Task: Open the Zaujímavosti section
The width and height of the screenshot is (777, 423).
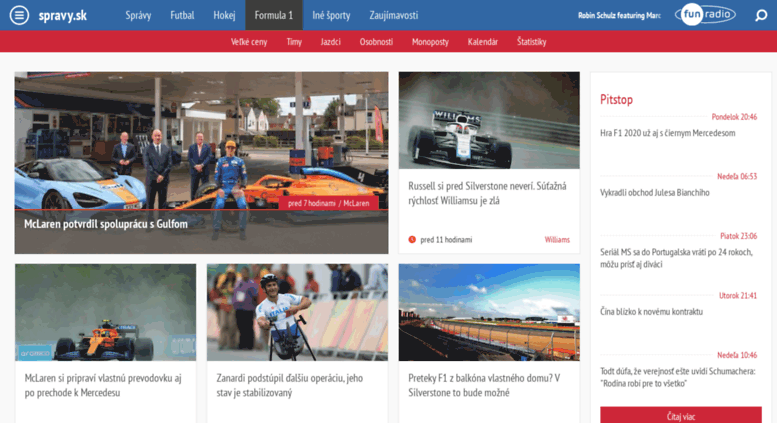Action: click(x=393, y=15)
